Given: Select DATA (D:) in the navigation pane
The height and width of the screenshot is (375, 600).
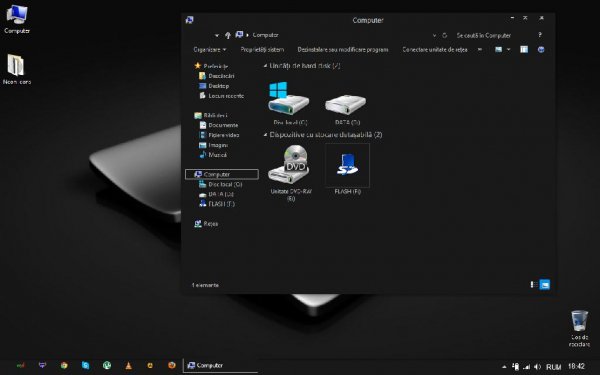Looking at the screenshot, I should tap(216, 194).
